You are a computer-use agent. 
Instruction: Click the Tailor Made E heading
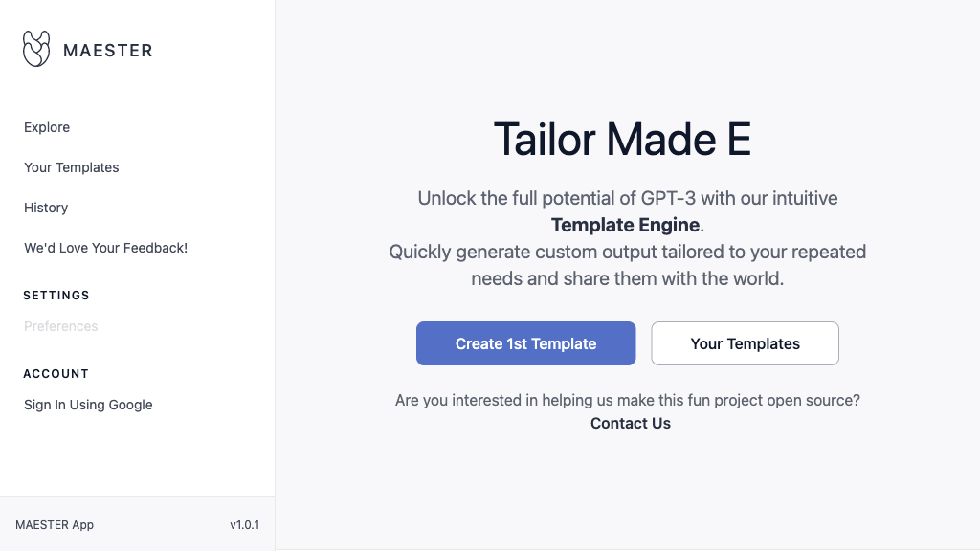(621, 141)
